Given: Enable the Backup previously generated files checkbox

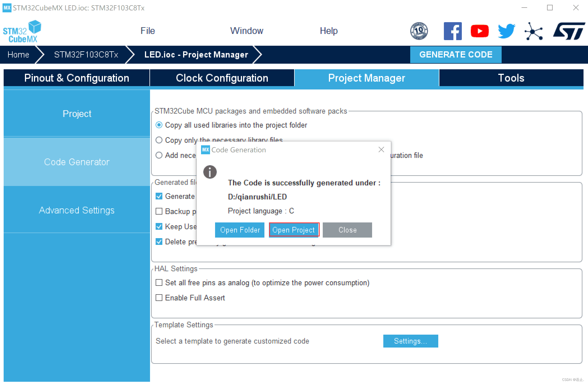Looking at the screenshot, I should [159, 211].
